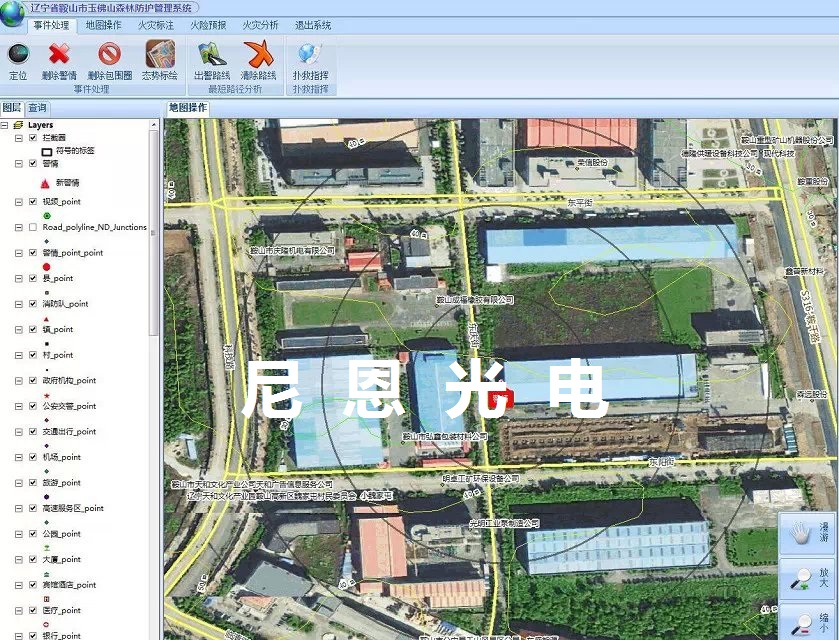Uncheck the 视频_point layer checkbox
Screen dimensions: 839x640
[x=33, y=202]
